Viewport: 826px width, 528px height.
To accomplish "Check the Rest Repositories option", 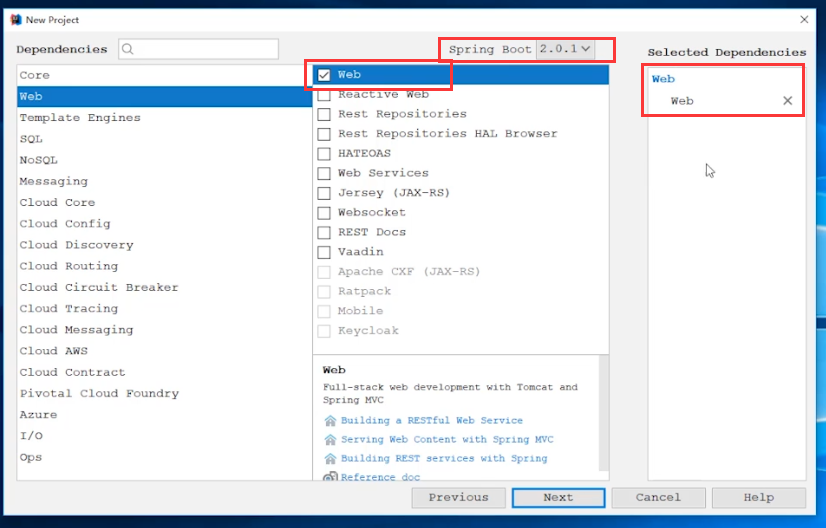I will pyautogui.click(x=324, y=114).
